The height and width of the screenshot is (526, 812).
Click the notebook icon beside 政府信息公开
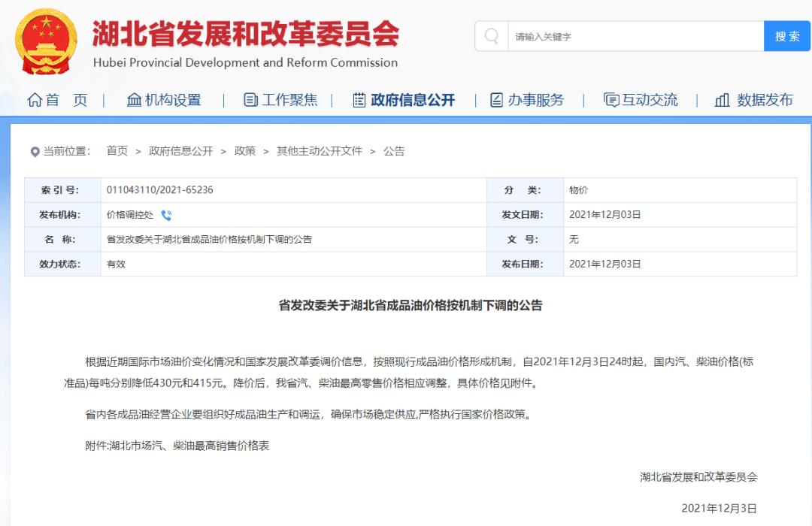click(x=359, y=100)
